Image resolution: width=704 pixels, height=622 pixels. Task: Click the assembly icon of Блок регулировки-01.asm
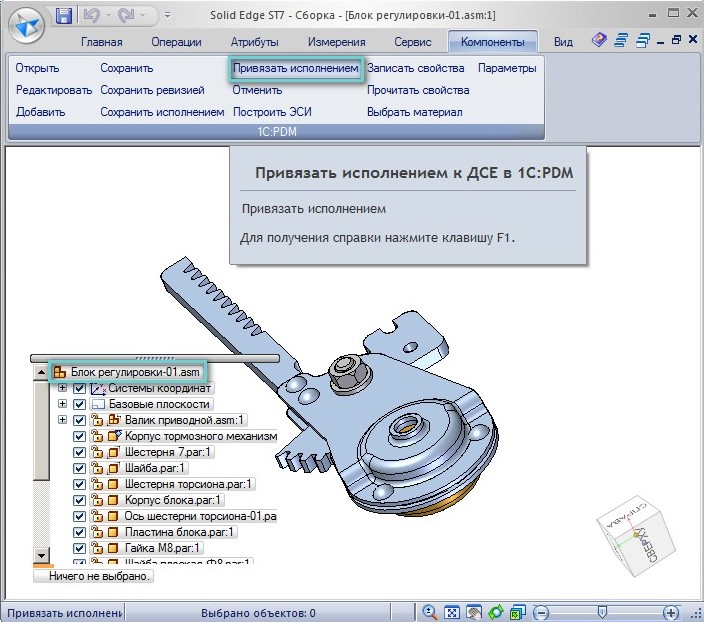pos(60,372)
